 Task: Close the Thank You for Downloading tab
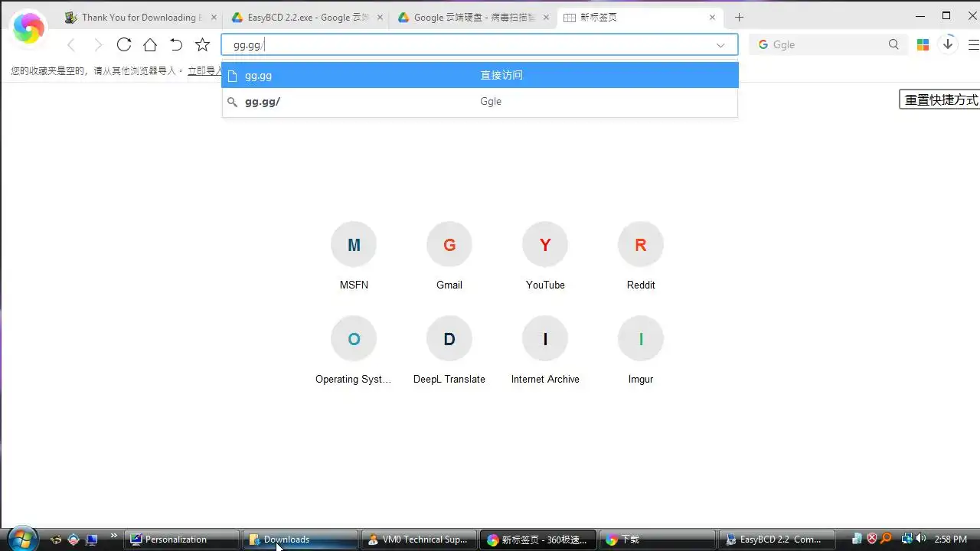pyautogui.click(x=213, y=17)
